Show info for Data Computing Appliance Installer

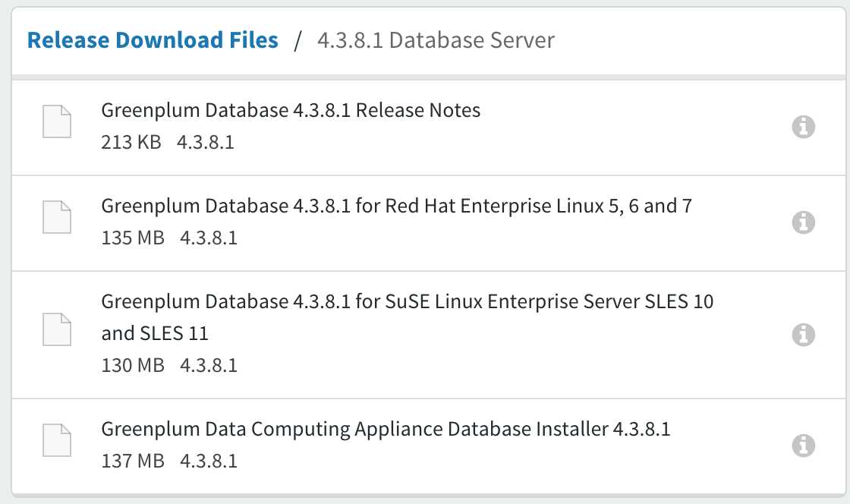pyautogui.click(x=804, y=446)
